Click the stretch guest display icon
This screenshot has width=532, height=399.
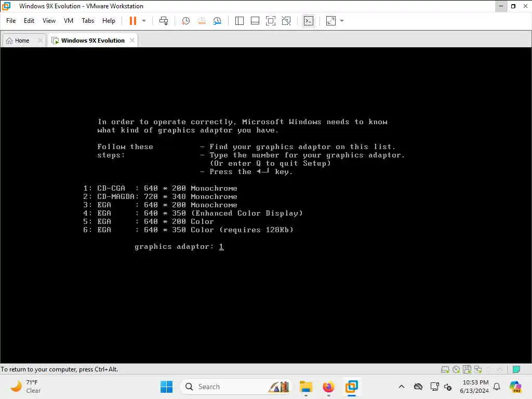coord(331,21)
